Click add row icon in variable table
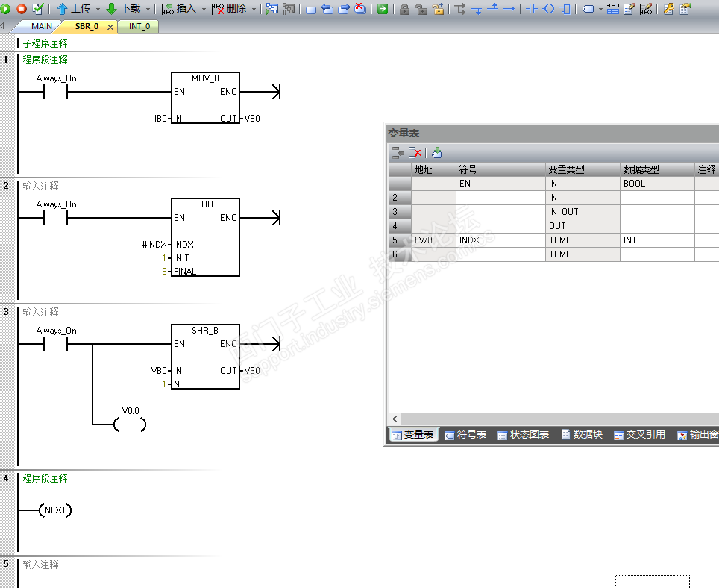 pyautogui.click(x=398, y=153)
